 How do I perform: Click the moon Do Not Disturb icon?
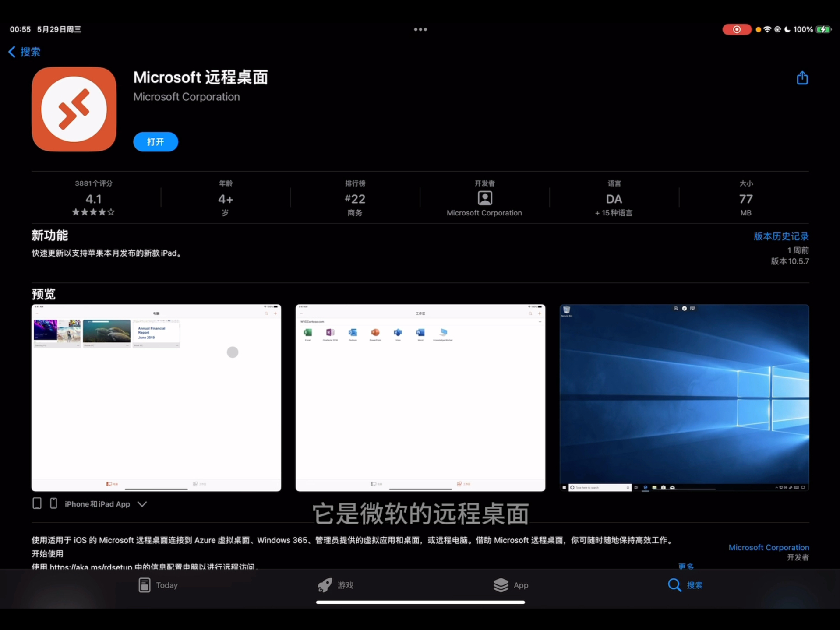[787, 29]
